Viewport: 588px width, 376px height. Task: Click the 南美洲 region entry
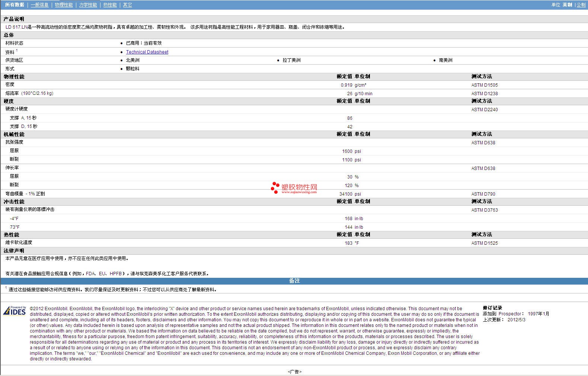pos(445,60)
